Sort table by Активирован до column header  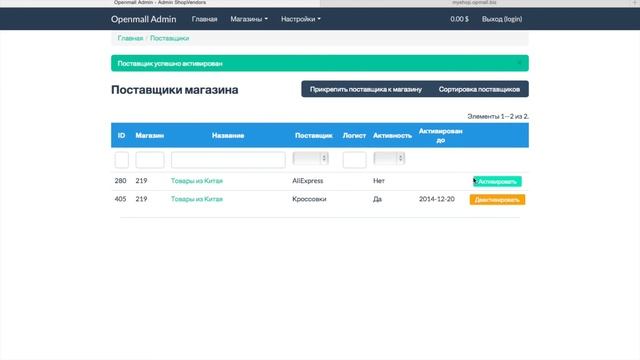(440, 135)
